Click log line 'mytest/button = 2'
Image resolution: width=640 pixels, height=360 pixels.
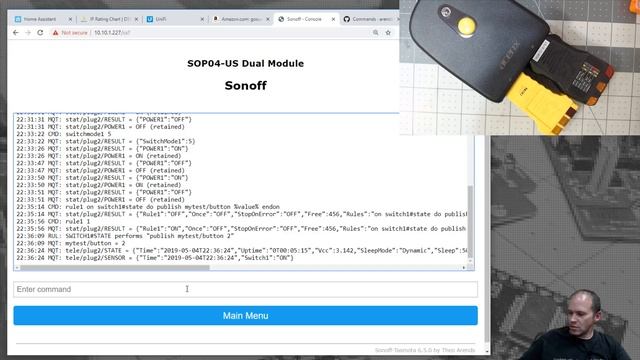pyautogui.click(x=71, y=243)
